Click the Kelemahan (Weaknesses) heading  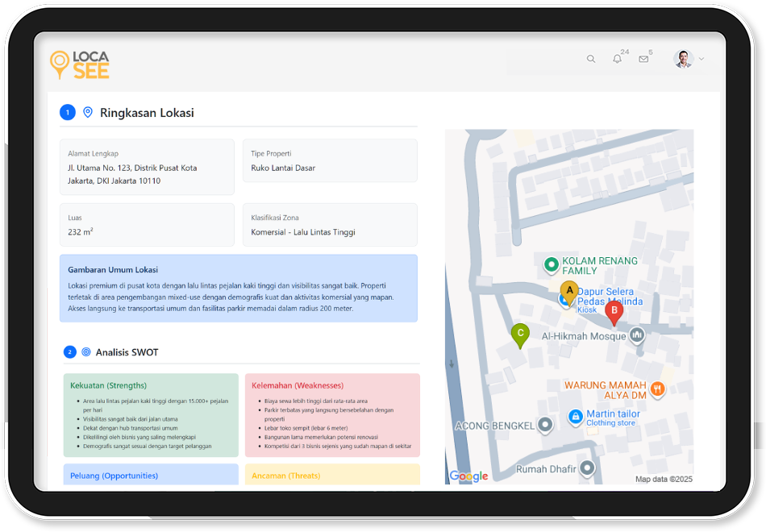point(298,385)
